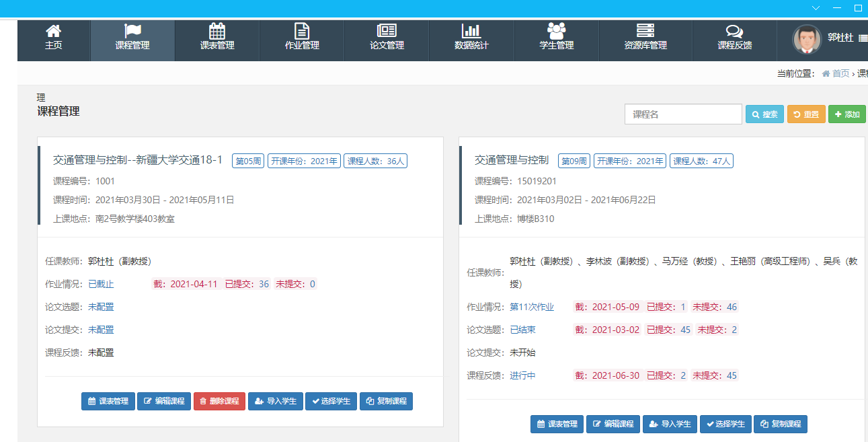
Task: Delete course 1001 with 删除课程
Action: (219, 402)
